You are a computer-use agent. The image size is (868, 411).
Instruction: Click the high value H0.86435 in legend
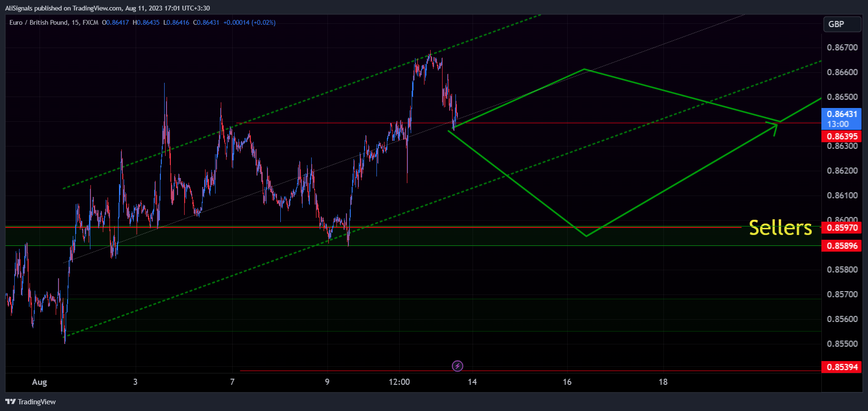tap(146, 22)
